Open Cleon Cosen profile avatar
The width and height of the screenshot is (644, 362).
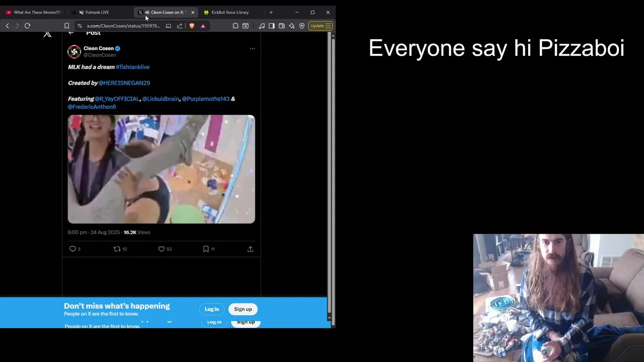pyautogui.click(x=74, y=51)
